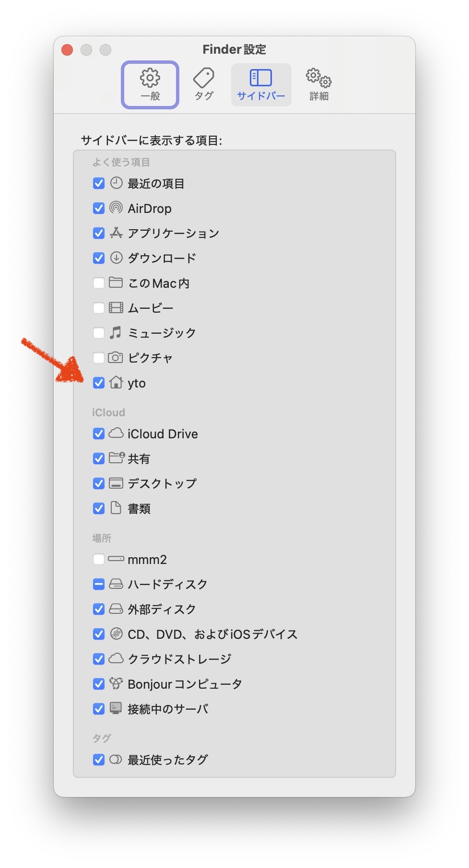Uncheck the 最近の項目 checkbox
This screenshot has height=868, width=469.
[99, 183]
